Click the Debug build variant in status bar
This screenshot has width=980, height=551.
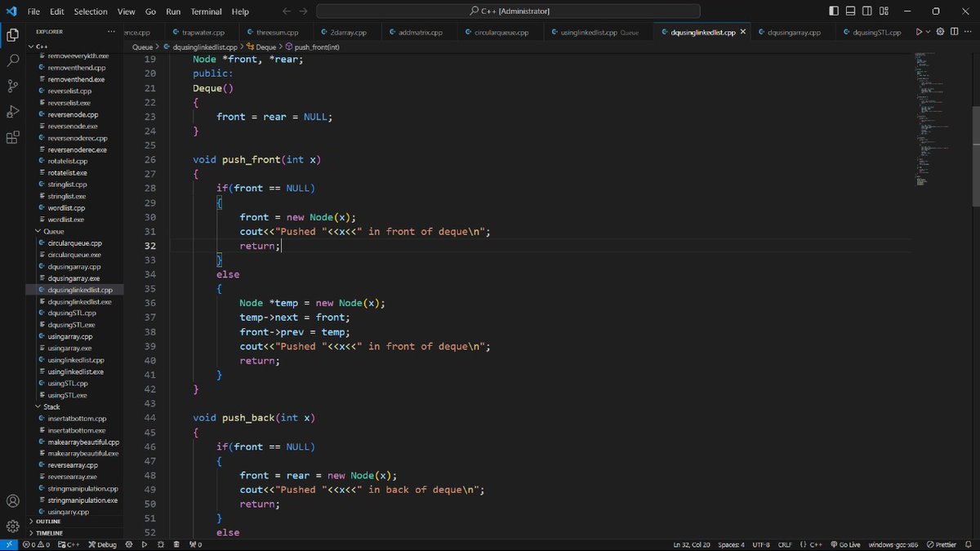[x=103, y=544]
